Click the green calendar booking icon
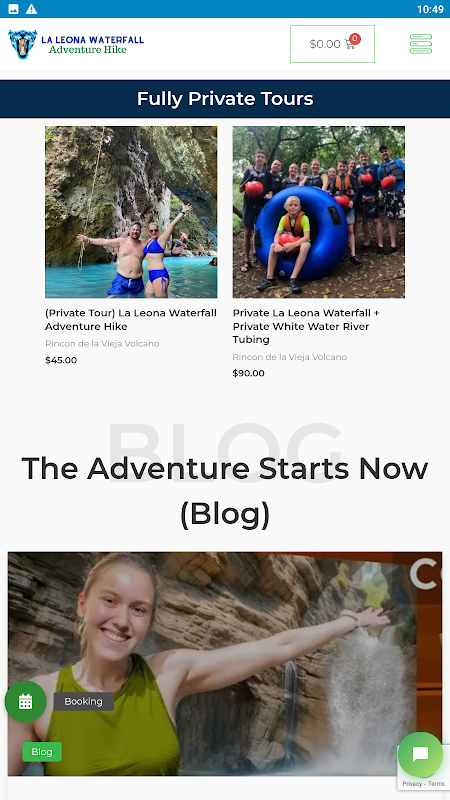The width and height of the screenshot is (450, 800). point(26,702)
